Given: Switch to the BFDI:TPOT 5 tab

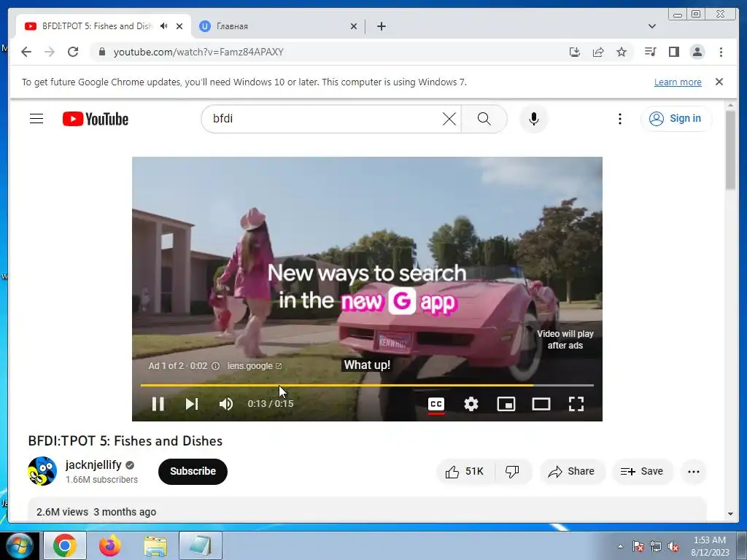Looking at the screenshot, I should (x=97, y=26).
